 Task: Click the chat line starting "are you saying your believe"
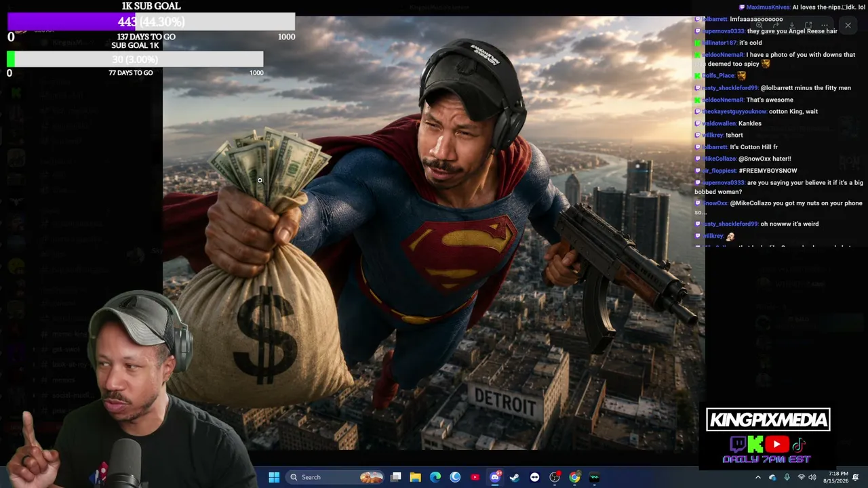point(779,187)
